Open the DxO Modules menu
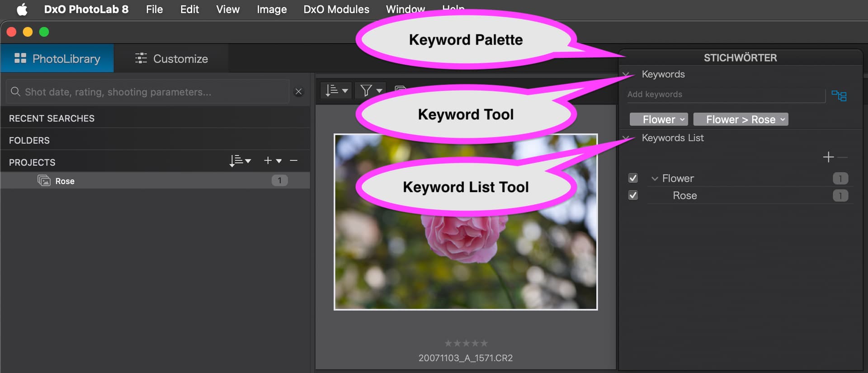This screenshot has width=868, height=373. (x=336, y=9)
